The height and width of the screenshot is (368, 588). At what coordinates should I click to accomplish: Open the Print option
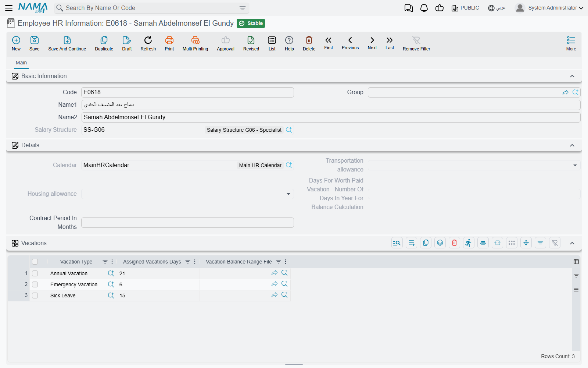[x=169, y=43]
